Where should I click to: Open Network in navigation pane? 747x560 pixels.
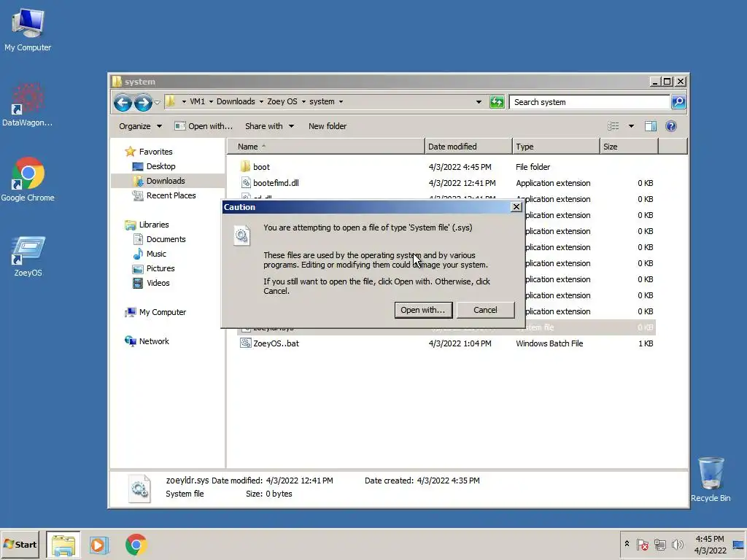click(x=147, y=341)
